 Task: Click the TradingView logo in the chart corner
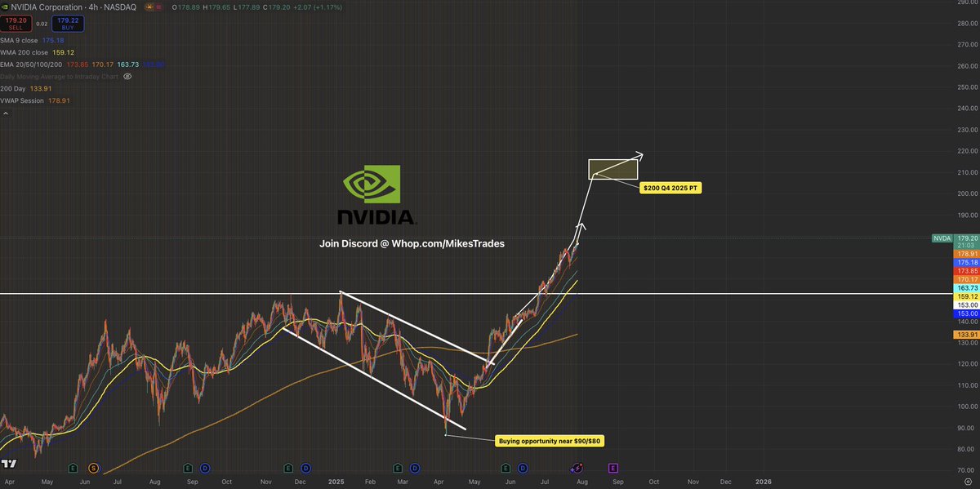pos(11,464)
